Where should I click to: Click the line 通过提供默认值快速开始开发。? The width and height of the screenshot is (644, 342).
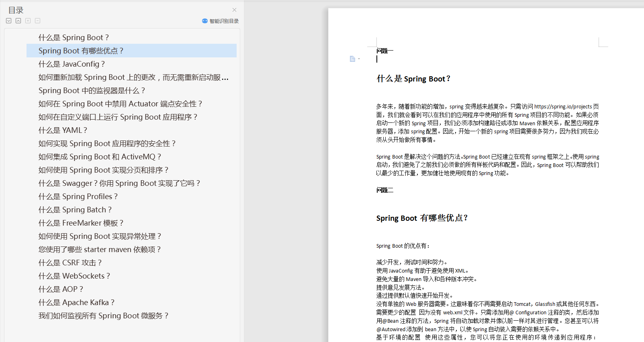[x=415, y=296]
